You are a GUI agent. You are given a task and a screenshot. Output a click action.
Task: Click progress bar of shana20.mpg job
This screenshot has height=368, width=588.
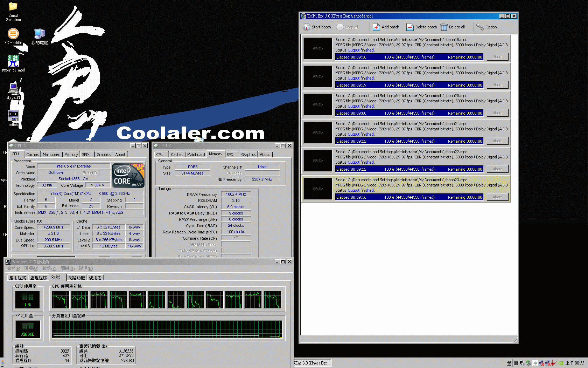(409, 113)
